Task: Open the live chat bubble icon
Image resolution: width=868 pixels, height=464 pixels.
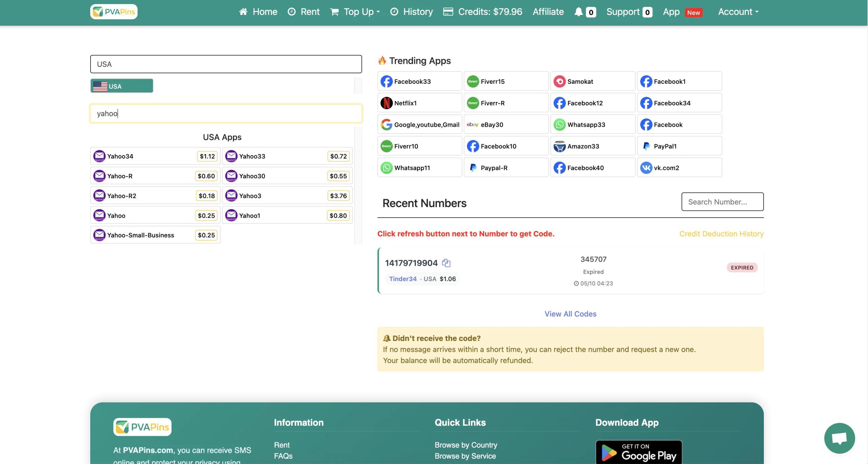Action: (839, 438)
